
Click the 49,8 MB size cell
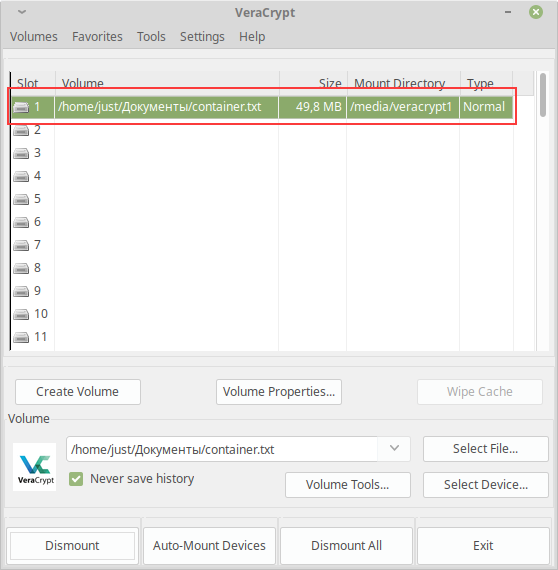click(313, 107)
